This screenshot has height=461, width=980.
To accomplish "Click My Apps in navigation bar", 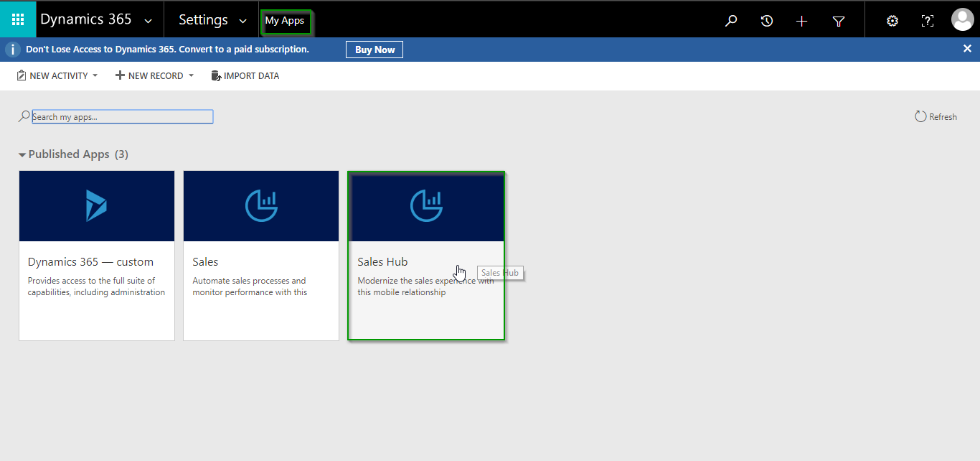I will tap(285, 21).
